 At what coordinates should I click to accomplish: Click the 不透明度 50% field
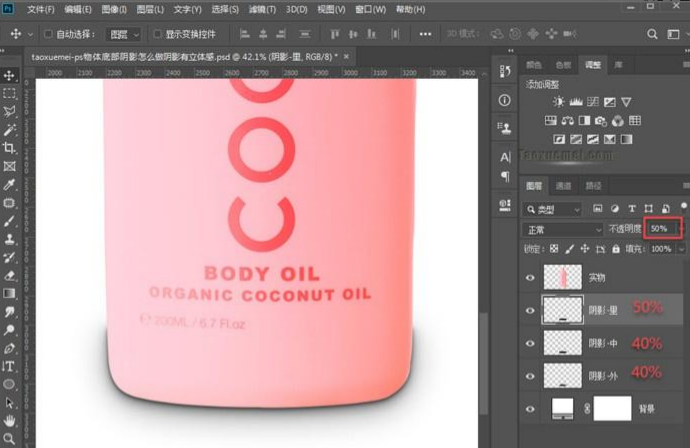[x=662, y=229]
